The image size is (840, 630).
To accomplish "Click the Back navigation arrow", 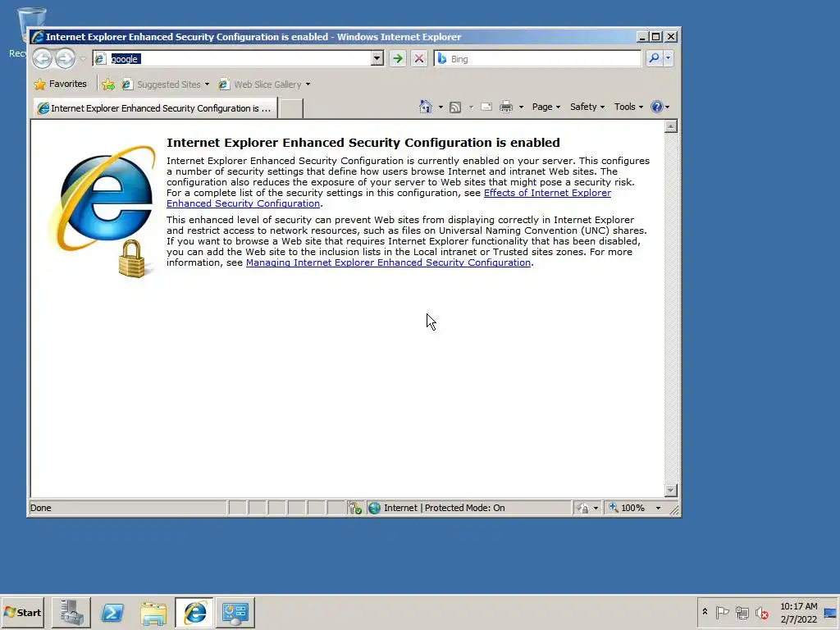I will pos(43,58).
